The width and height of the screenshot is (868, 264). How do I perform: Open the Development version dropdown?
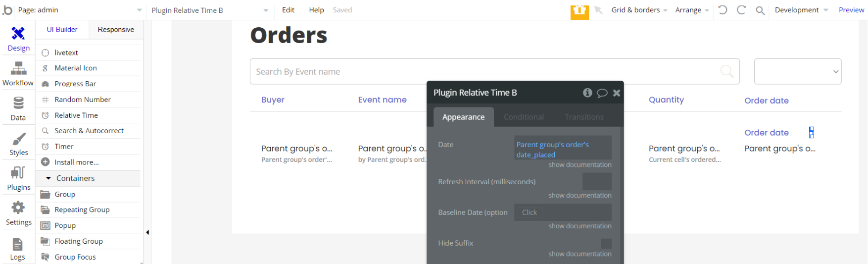[801, 10]
